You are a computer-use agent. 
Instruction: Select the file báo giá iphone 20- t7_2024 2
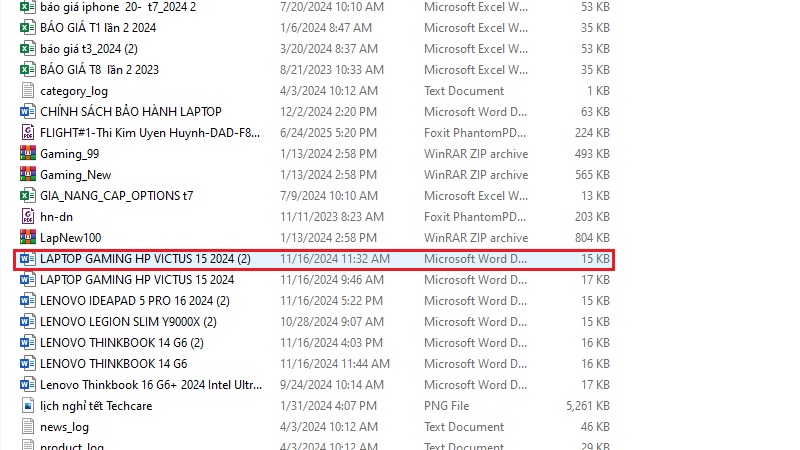[x=118, y=7]
